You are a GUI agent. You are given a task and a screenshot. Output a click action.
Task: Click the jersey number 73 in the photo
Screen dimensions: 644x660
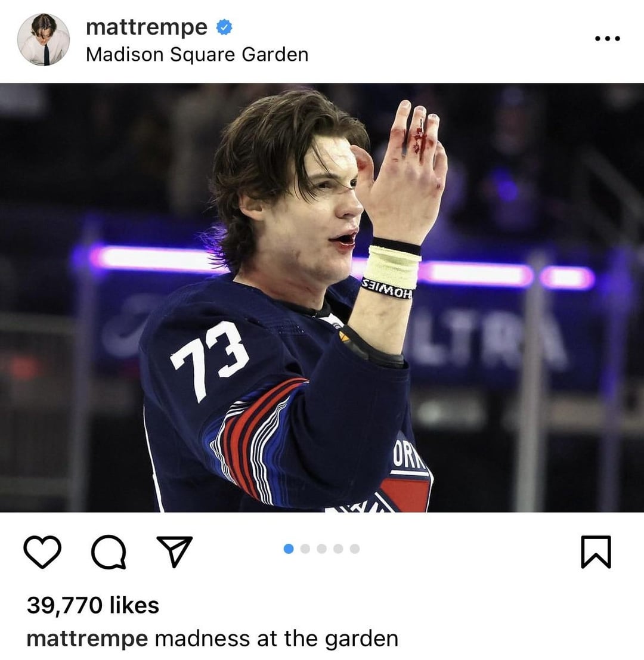click(x=210, y=360)
